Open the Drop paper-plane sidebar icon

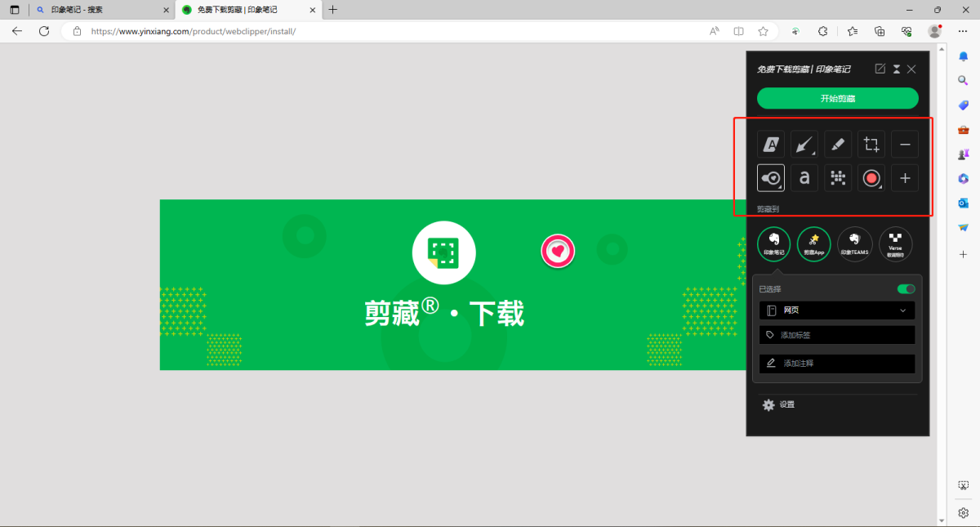[x=963, y=227]
